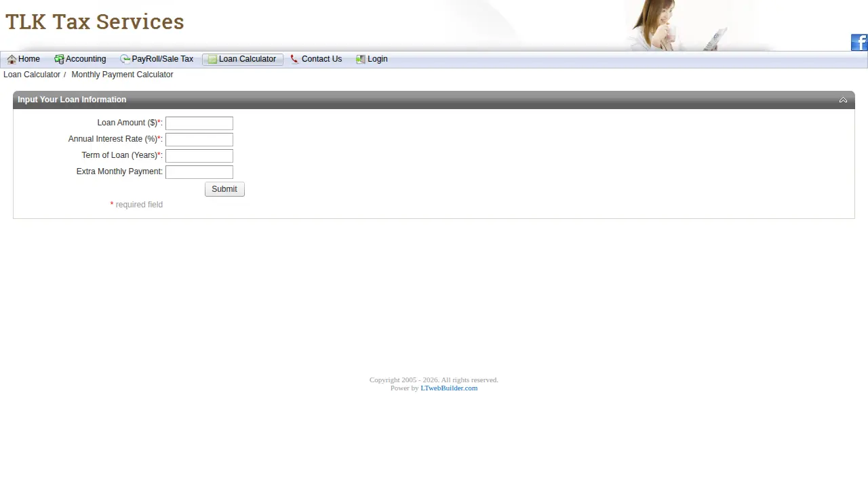Collapse the Input Your Loan Information panel
The height and width of the screenshot is (488, 868).
[x=843, y=100]
